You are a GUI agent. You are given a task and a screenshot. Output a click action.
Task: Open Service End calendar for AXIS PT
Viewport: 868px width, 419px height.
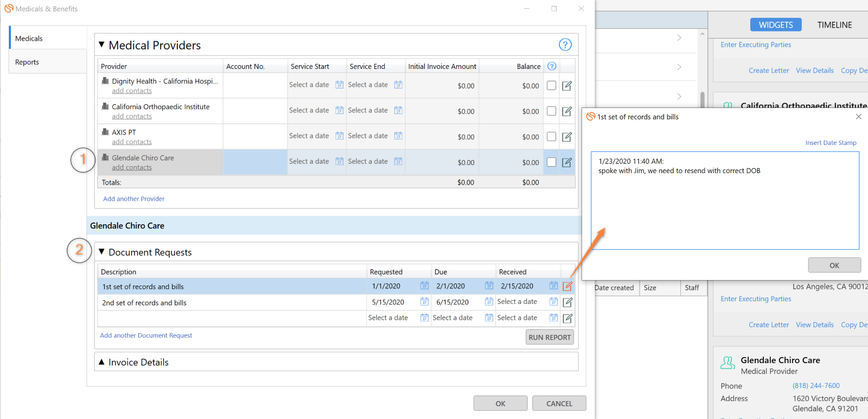click(398, 136)
